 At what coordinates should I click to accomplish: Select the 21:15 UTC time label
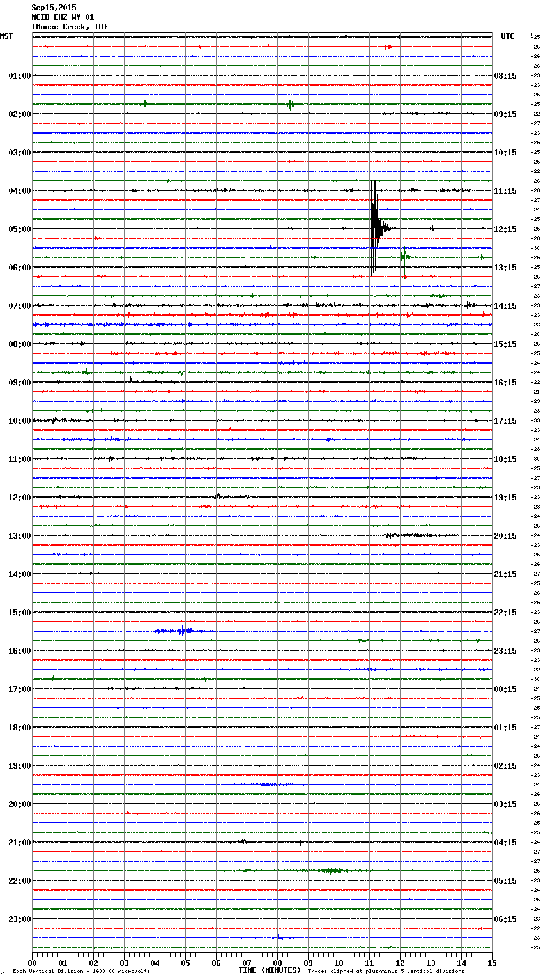pos(505,574)
